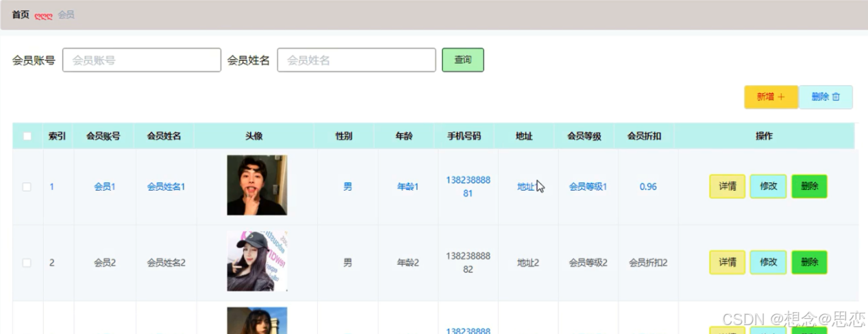Open avatar thumbnail of 会员2
This screenshot has height=334, width=868.
(257, 261)
